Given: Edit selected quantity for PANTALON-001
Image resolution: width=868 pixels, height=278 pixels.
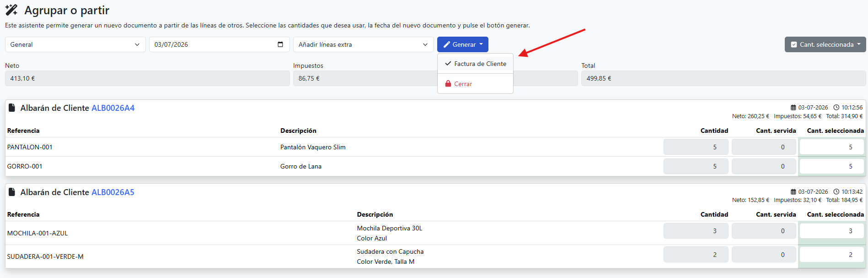Looking at the screenshot, I should (832, 147).
